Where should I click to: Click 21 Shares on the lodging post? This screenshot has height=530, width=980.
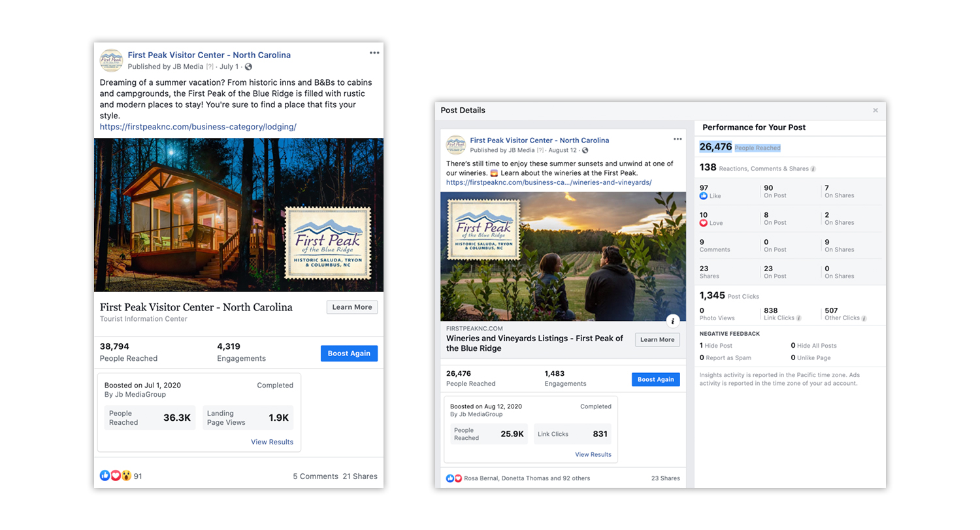[360, 476]
